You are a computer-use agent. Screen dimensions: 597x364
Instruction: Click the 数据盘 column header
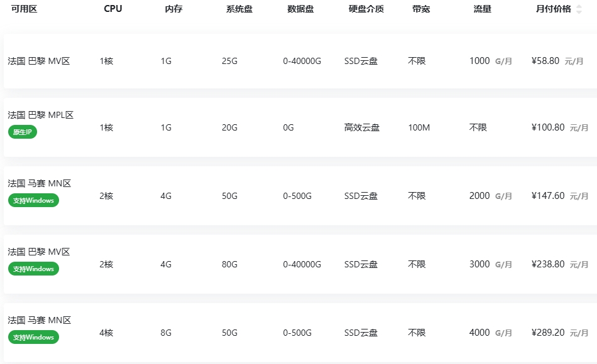(300, 9)
